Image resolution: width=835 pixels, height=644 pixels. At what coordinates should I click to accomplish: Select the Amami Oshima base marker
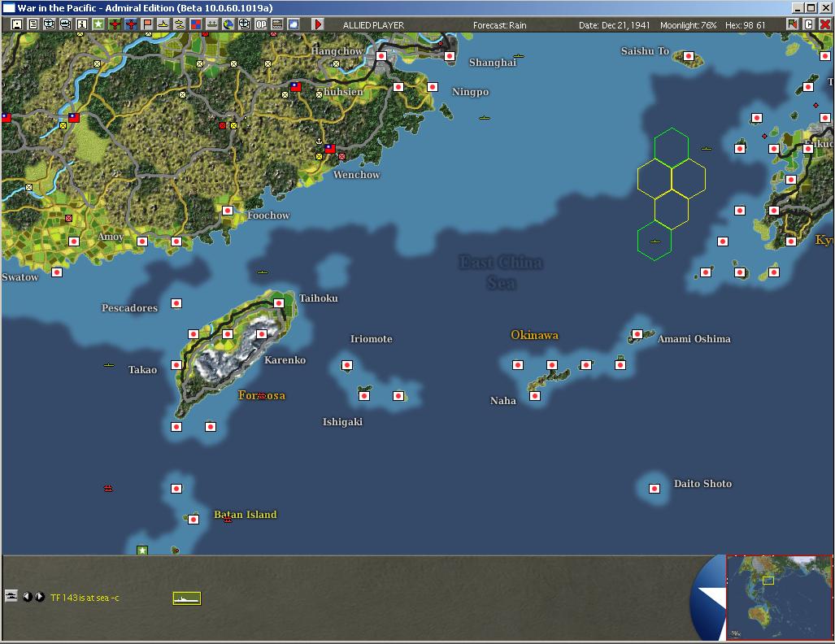click(637, 334)
